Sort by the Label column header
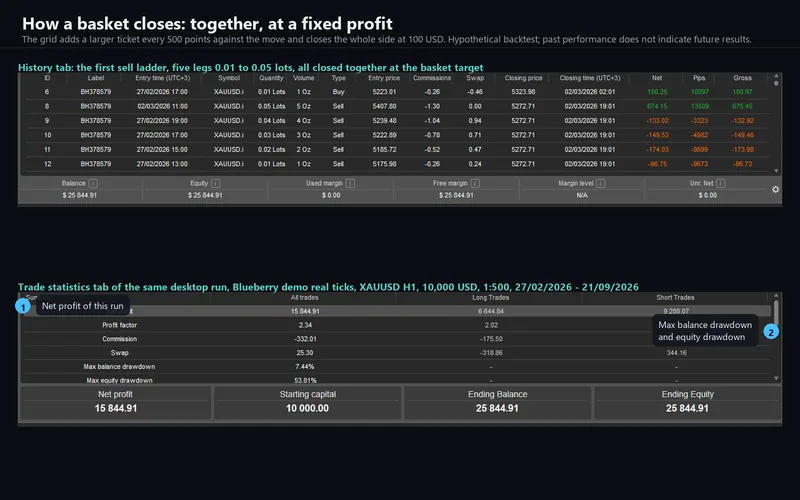The height and width of the screenshot is (500, 800). click(96, 78)
